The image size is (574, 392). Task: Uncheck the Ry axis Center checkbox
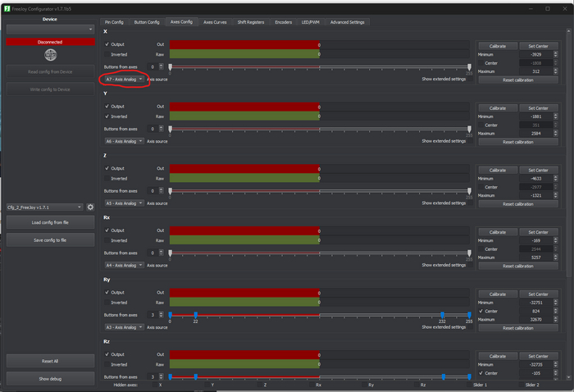(481, 311)
